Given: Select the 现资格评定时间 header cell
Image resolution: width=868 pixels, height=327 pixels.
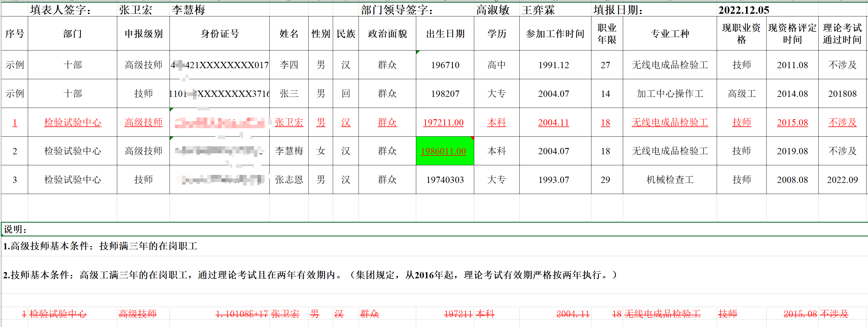Looking at the screenshot, I should pos(793,34).
